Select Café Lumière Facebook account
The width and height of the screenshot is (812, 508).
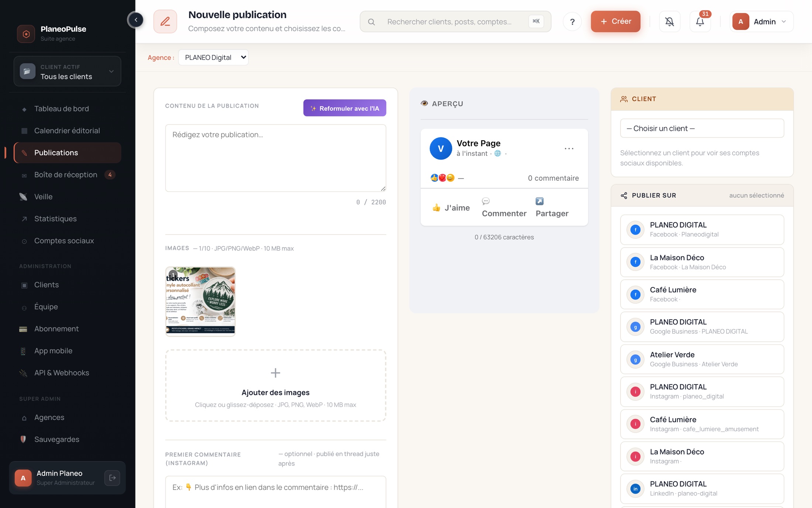click(x=702, y=294)
